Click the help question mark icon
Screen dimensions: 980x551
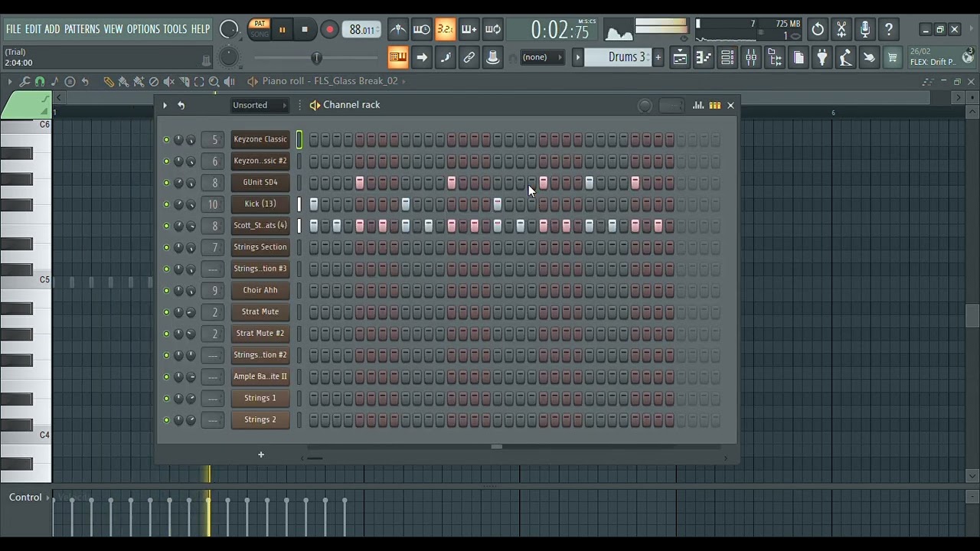pyautogui.click(x=889, y=30)
